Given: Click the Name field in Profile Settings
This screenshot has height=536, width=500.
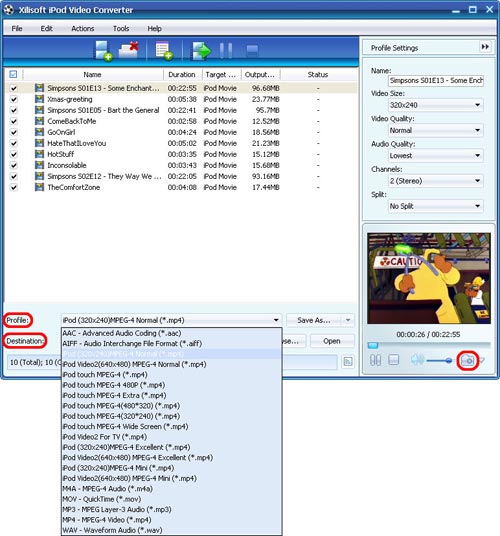Looking at the screenshot, I should click(436, 81).
